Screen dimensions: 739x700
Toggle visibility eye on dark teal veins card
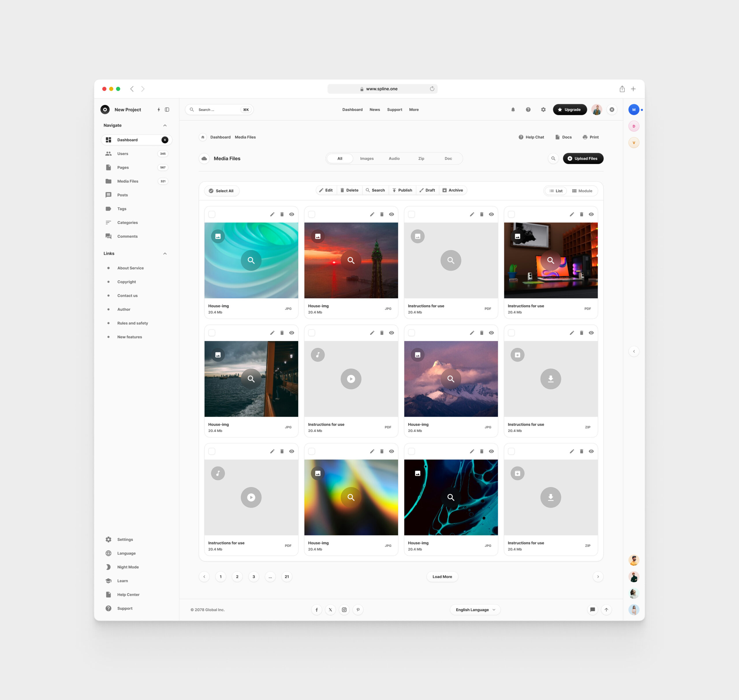[491, 451]
